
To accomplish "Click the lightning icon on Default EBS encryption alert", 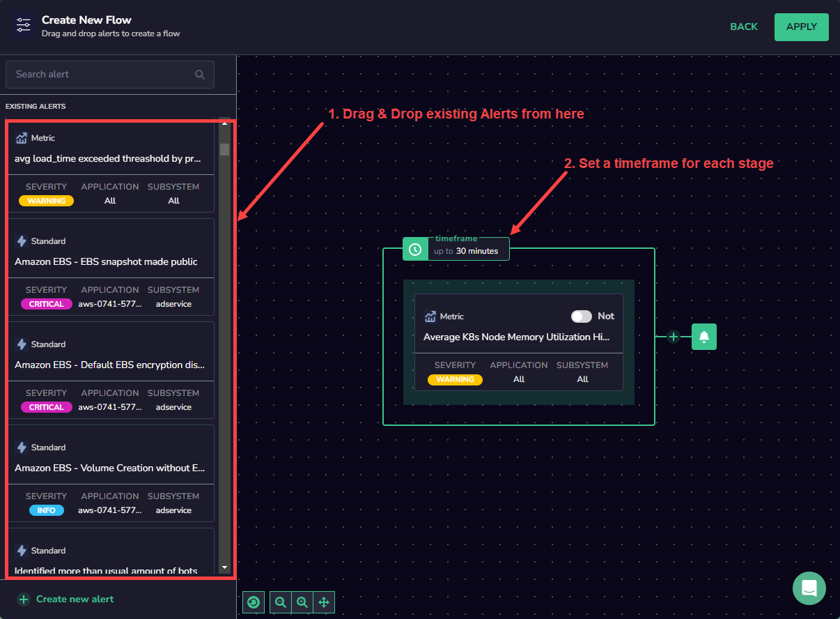I will coord(22,344).
